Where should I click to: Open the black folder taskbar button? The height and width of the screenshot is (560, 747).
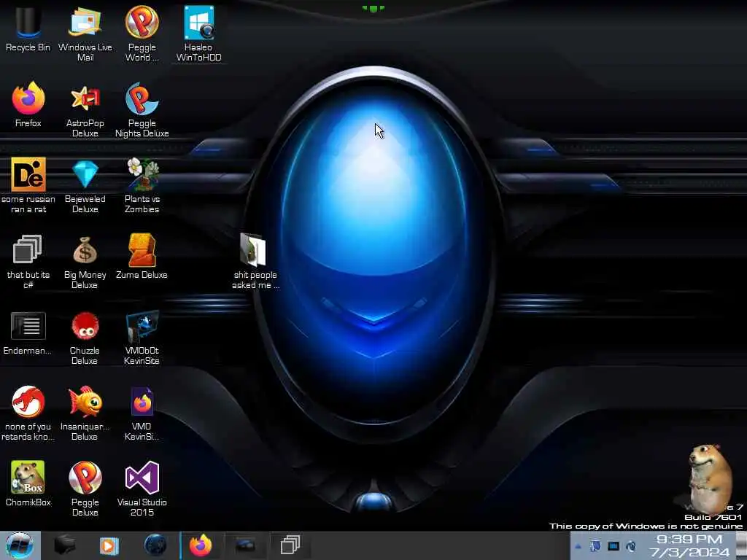tap(64, 545)
